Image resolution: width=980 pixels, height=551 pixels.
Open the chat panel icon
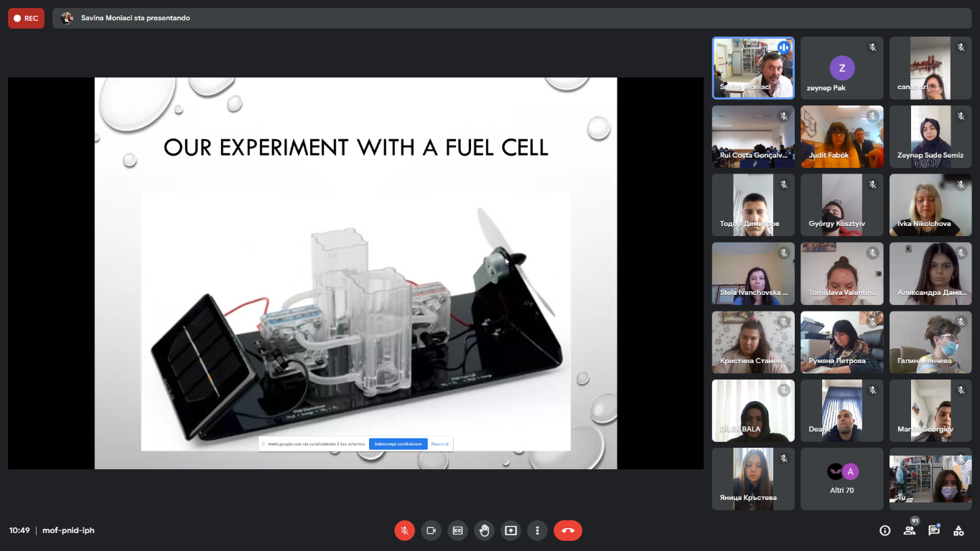933,530
